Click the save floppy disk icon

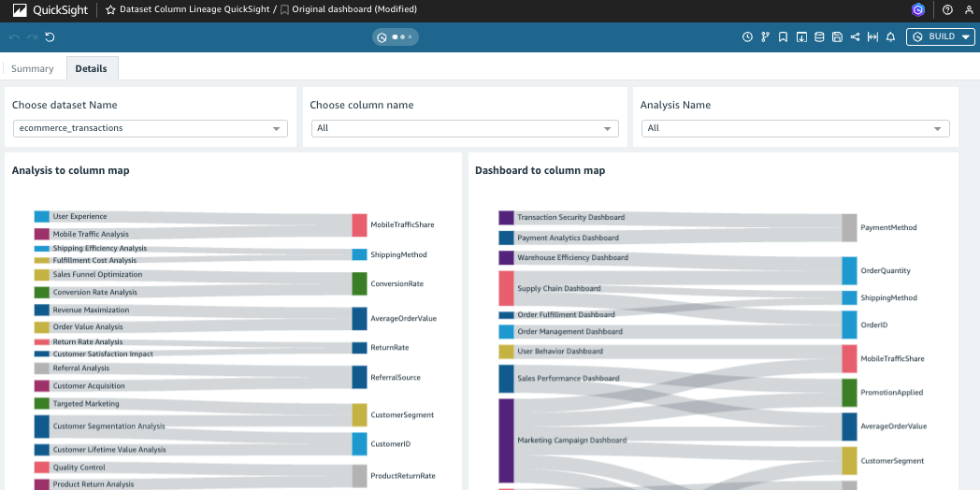(x=838, y=36)
